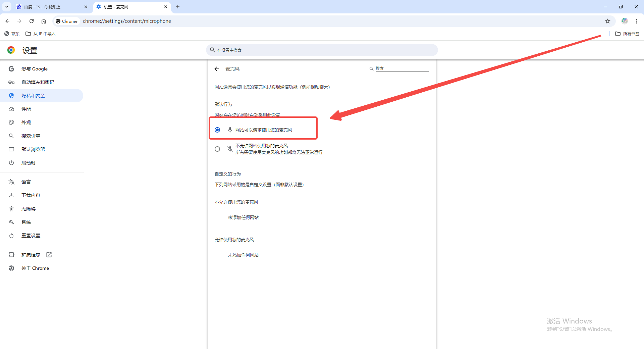Click the browser forward arrow button
This screenshot has height=349, width=644.
[19, 21]
